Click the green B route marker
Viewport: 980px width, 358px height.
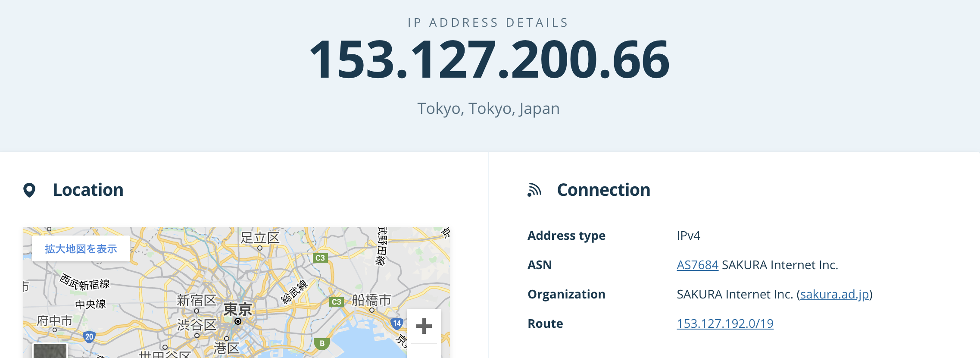tap(322, 344)
